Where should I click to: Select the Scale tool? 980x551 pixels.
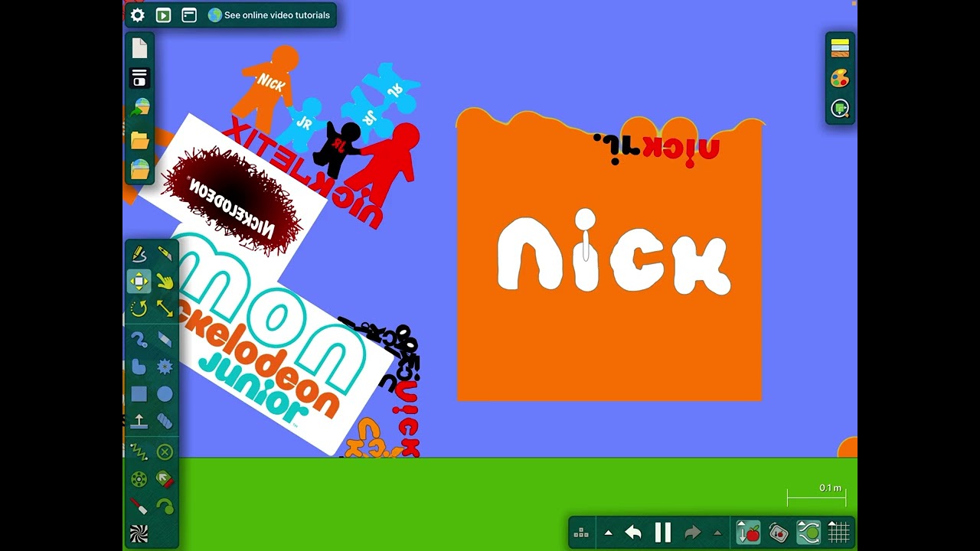165,308
